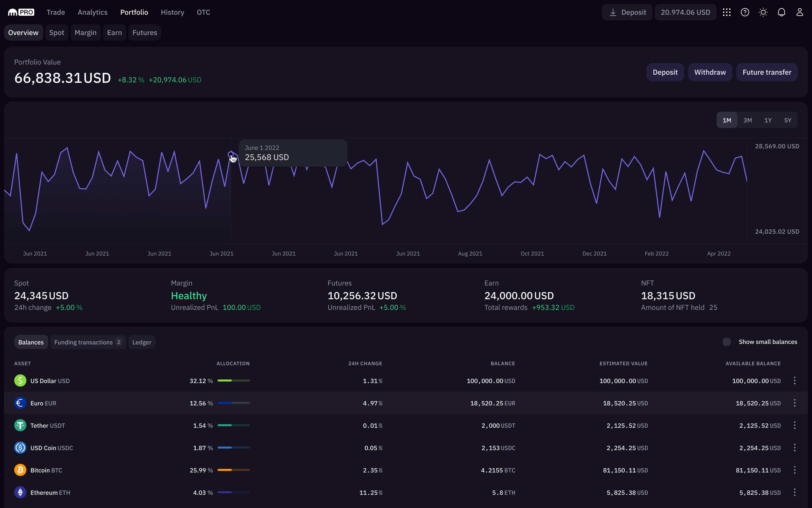The width and height of the screenshot is (812, 508).
Task: Open more options for US Dollar row
Action: 794,381
